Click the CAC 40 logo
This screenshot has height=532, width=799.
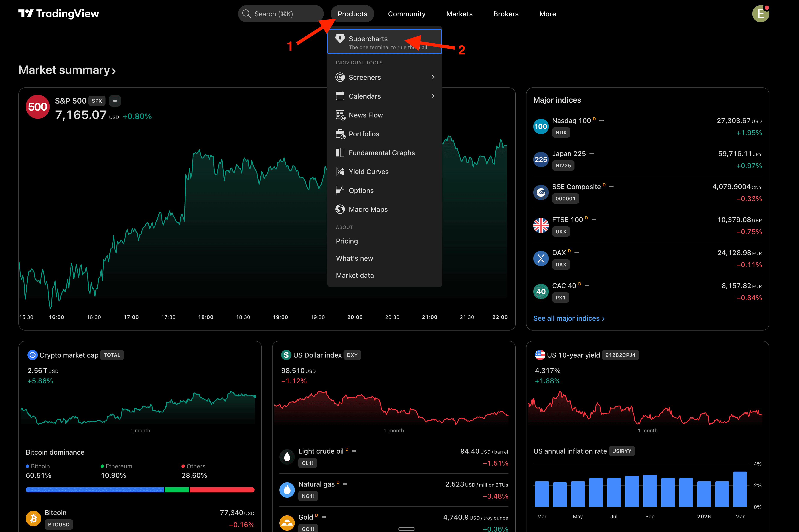(541, 292)
